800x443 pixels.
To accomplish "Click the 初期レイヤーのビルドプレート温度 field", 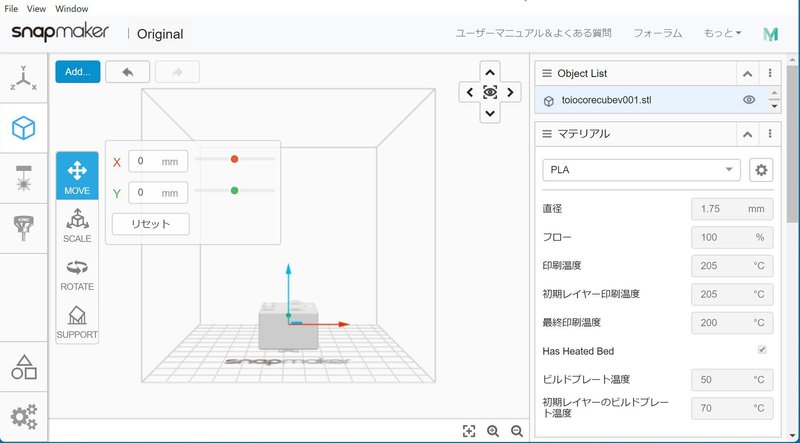I will tap(732, 408).
